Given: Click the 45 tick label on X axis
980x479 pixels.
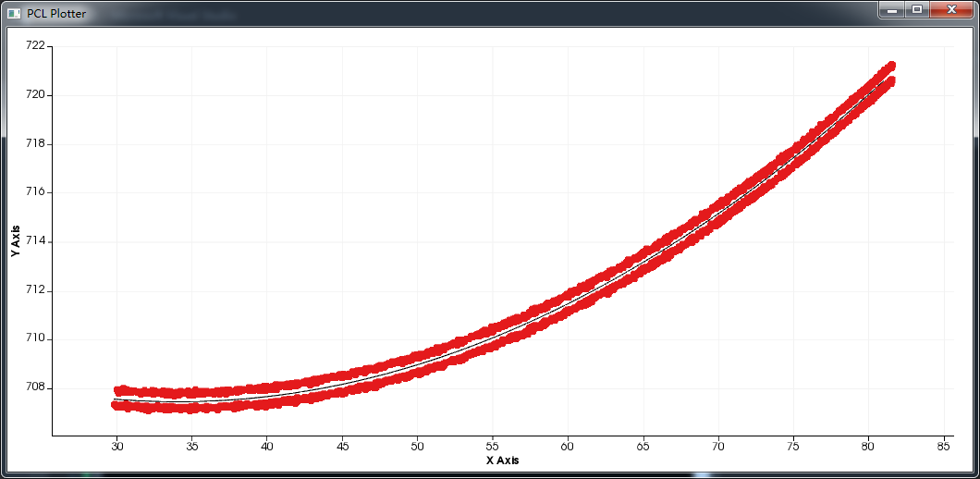Looking at the screenshot, I should point(342,447).
